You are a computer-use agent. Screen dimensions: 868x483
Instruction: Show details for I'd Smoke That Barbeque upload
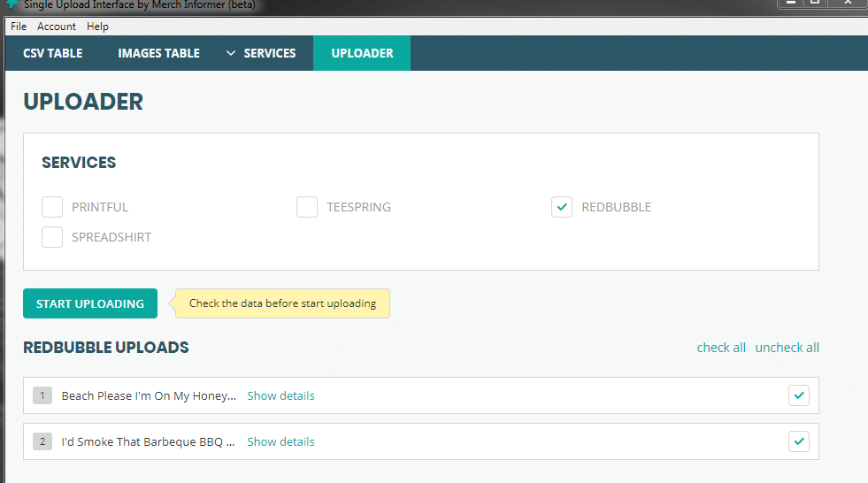coord(280,441)
